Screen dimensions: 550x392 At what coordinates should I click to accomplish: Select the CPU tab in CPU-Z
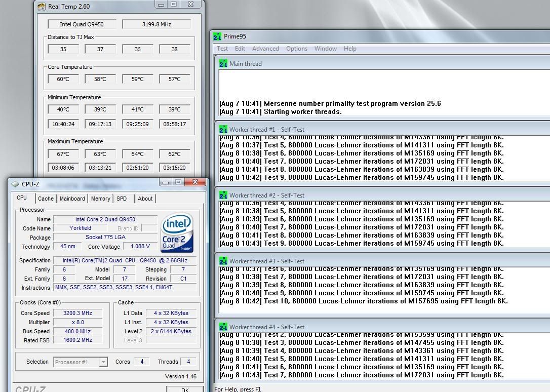point(22,198)
